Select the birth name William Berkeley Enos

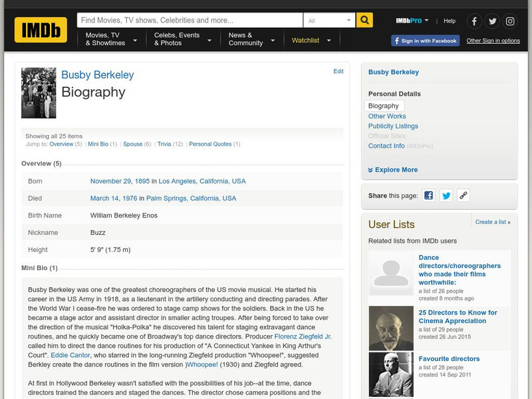124,215
